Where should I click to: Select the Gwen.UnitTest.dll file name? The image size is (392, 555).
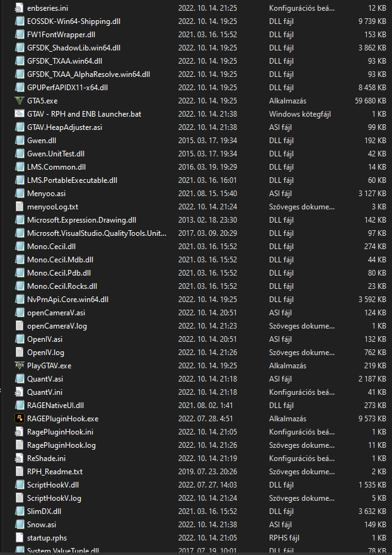[56, 154]
